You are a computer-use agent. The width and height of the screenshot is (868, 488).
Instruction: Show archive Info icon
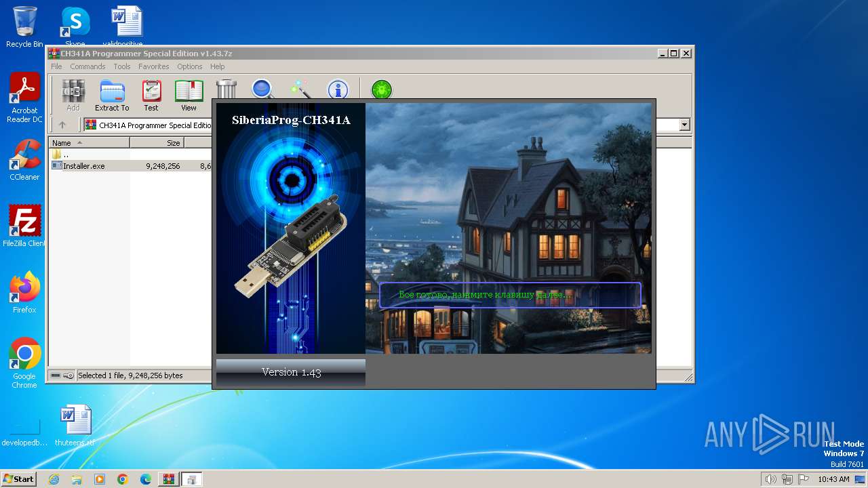(338, 89)
